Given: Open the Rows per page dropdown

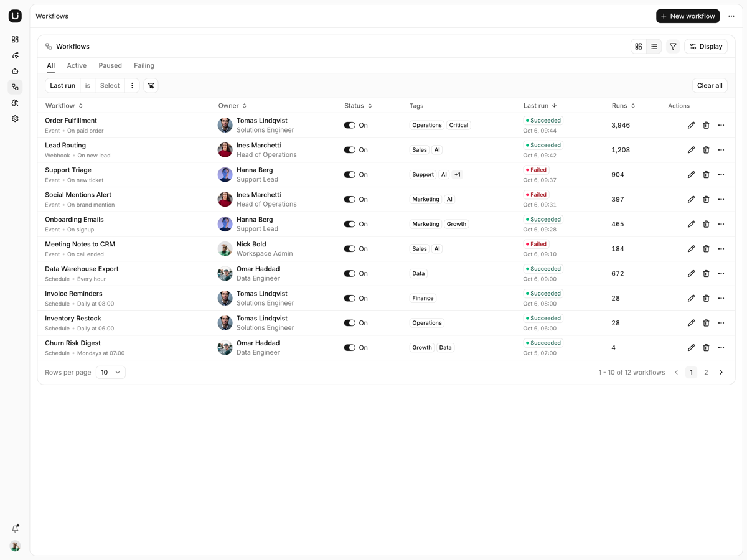Looking at the screenshot, I should [x=111, y=372].
